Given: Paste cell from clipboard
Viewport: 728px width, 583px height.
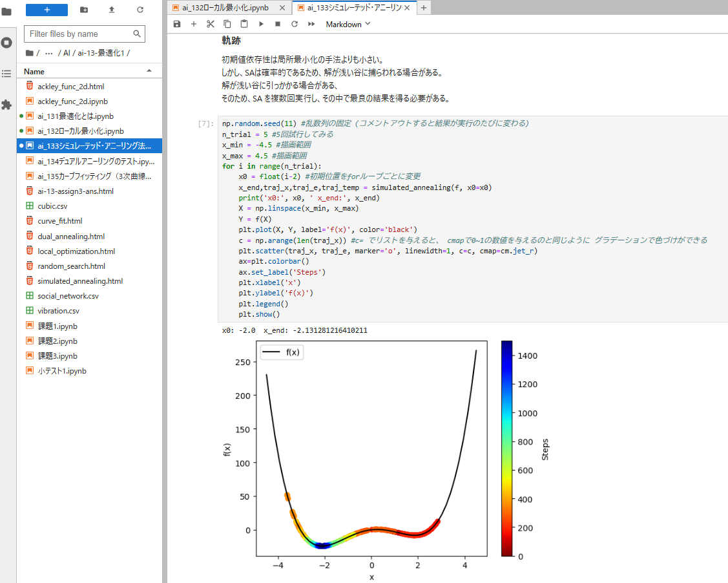Looking at the screenshot, I should [244, 24].
